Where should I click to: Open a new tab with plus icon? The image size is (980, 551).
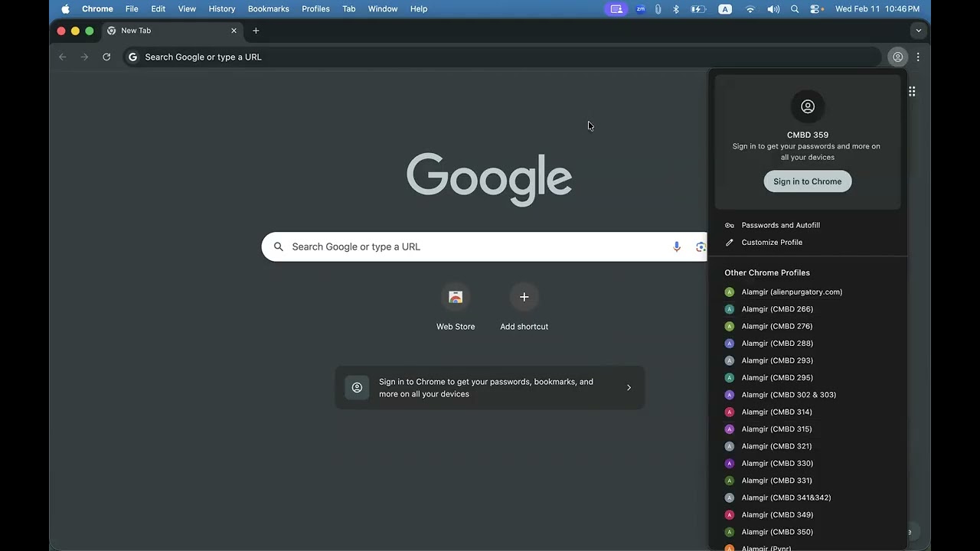(x=256, y=31)
